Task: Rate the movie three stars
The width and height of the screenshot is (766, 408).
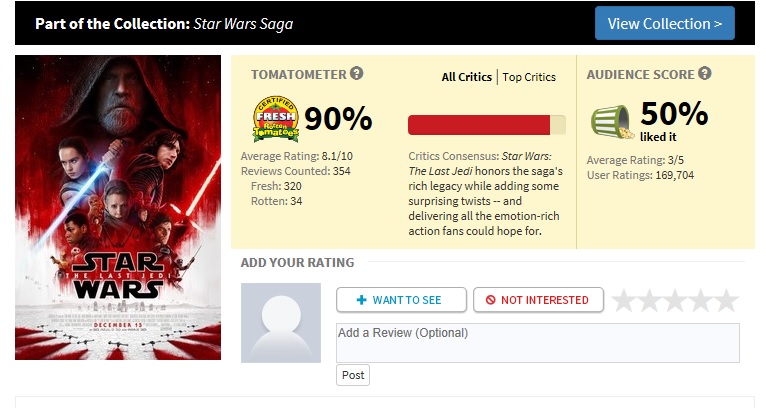Action: click(675, 300)
